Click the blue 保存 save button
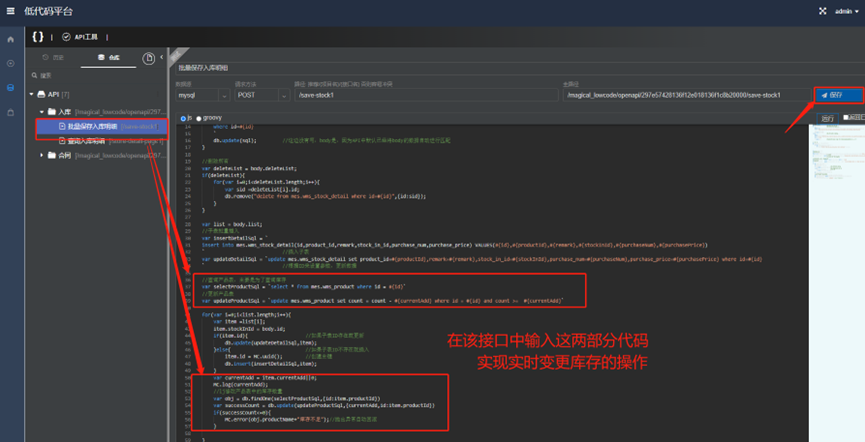Viewport: 865px width, 442px height. (x=839, y=95)
